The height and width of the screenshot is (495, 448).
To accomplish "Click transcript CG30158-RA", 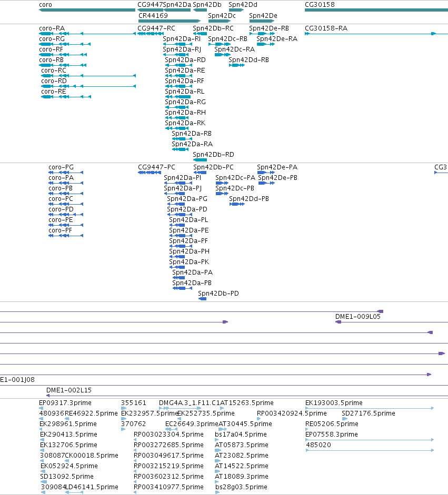I will pyautogui.click(x=376, y=34).
